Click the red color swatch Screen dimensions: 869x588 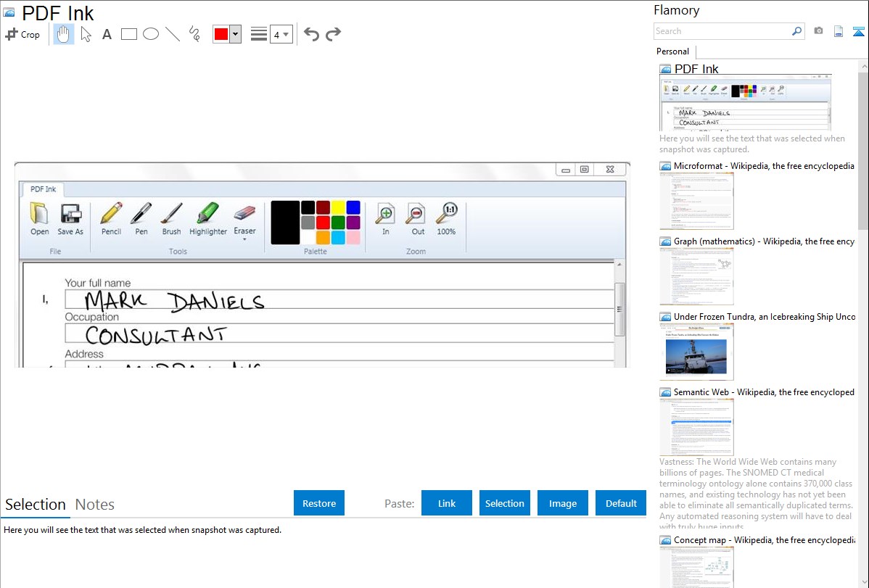221,34
